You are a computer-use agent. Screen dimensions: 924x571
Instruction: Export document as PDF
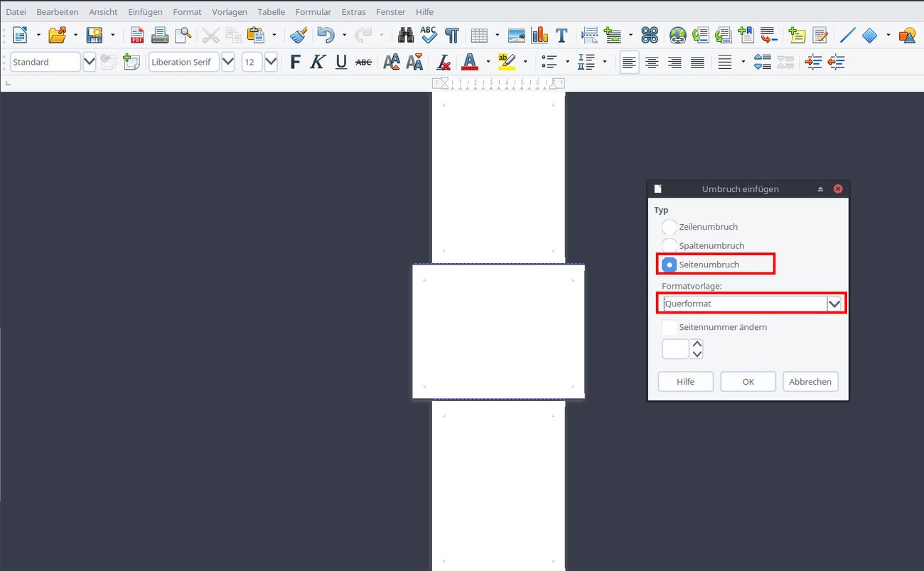click(x=136, y=34)
